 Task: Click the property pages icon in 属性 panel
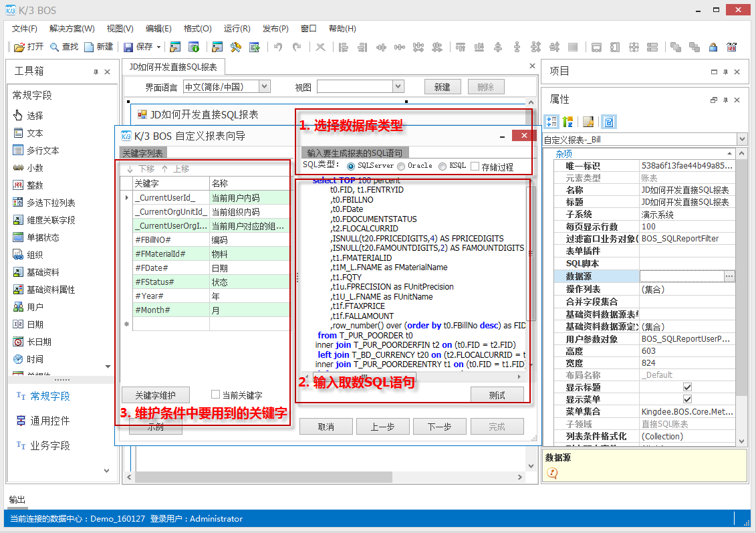pyautogui.click(x=588, y=122)
